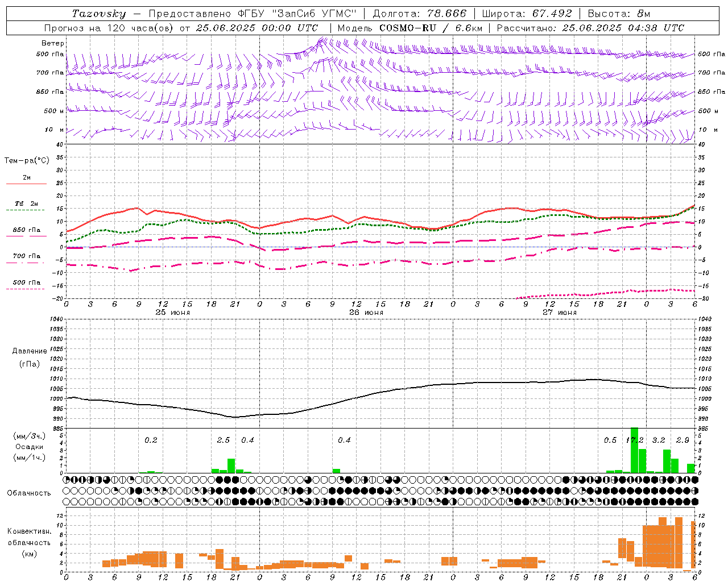Click the Td 2м legend entry

pos(27,203)
